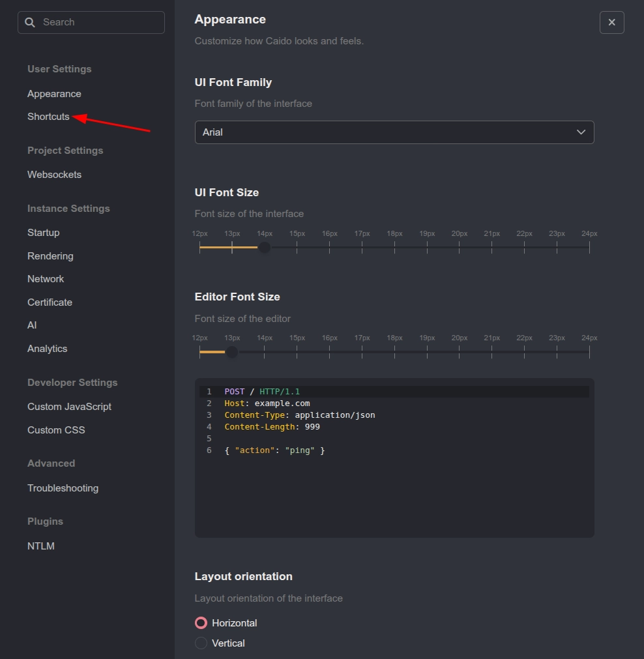Screen dimensions: 644x659
Task: Open the Certificate settings page
Action: pyautogui.click(x=50, y=302)
